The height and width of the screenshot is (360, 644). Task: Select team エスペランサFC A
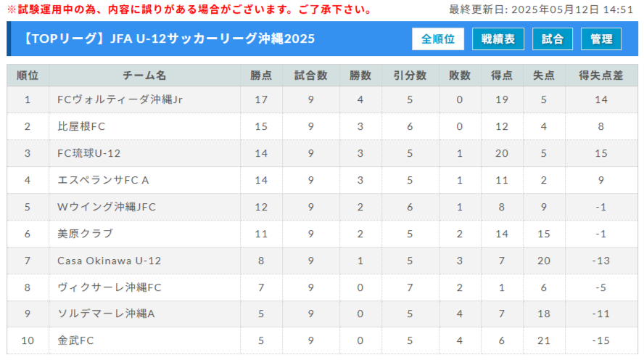tap(103, 180)
